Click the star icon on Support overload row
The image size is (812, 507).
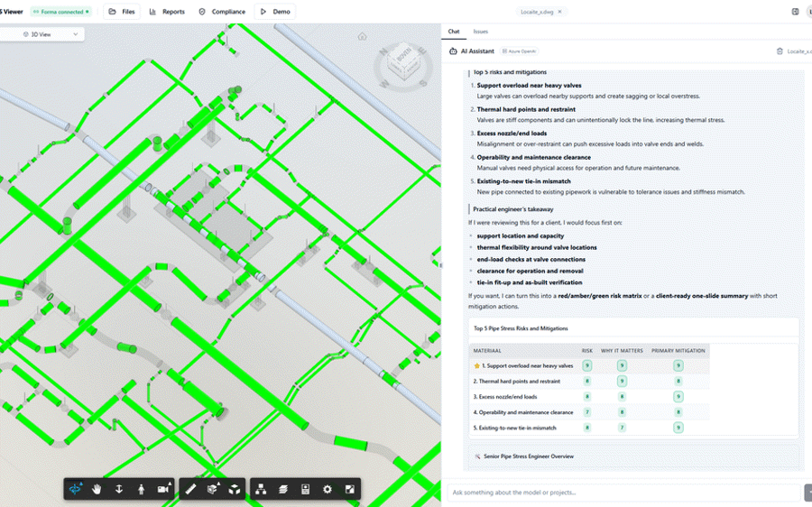click(477, 365)
